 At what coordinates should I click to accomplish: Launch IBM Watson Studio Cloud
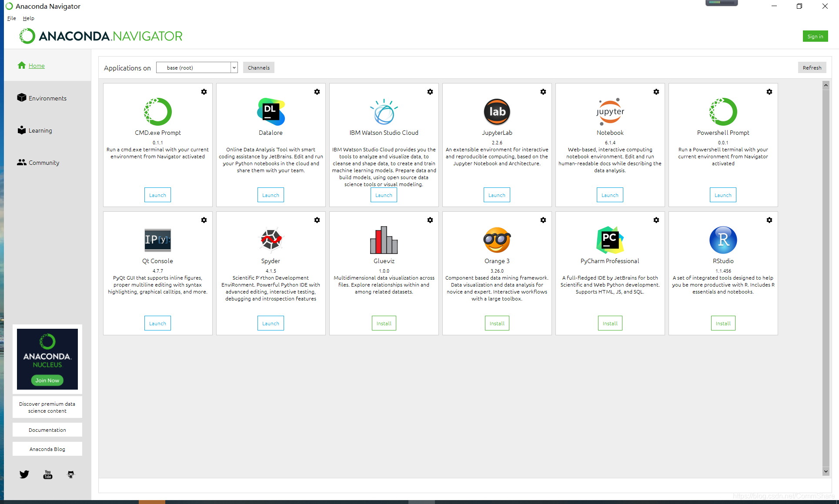[384, 195]
